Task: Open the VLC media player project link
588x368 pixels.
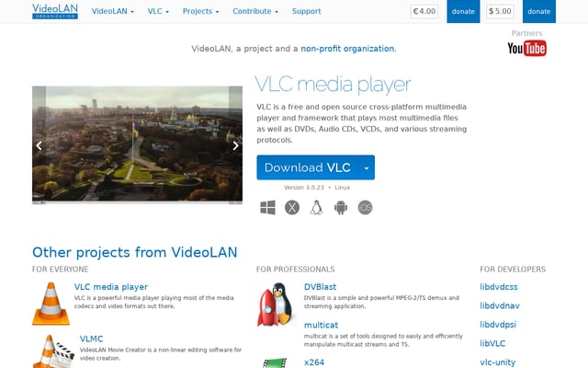Action: click(111, 287)
